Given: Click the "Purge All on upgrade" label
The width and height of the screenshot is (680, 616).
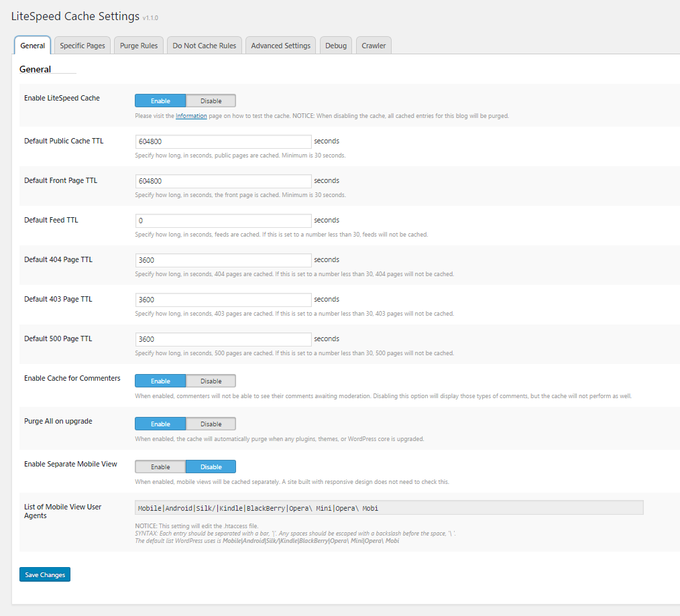Looking at the screenshot, I should [58, 421].
